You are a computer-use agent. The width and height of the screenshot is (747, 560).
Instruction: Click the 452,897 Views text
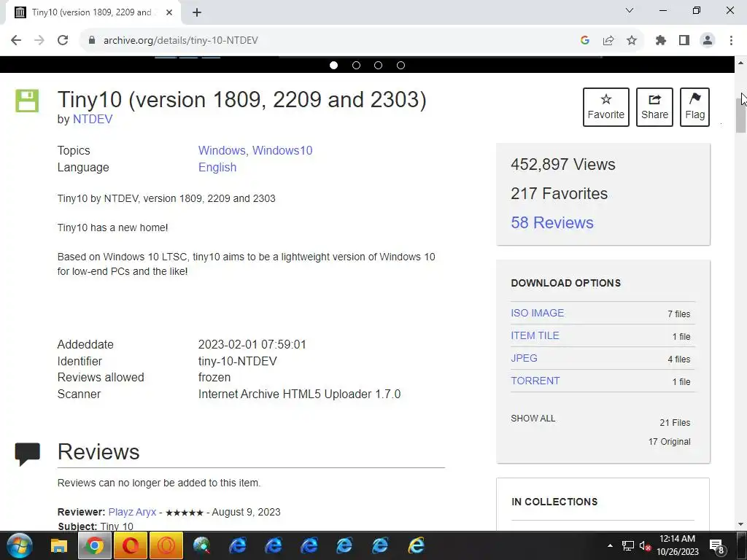[563, 164]
